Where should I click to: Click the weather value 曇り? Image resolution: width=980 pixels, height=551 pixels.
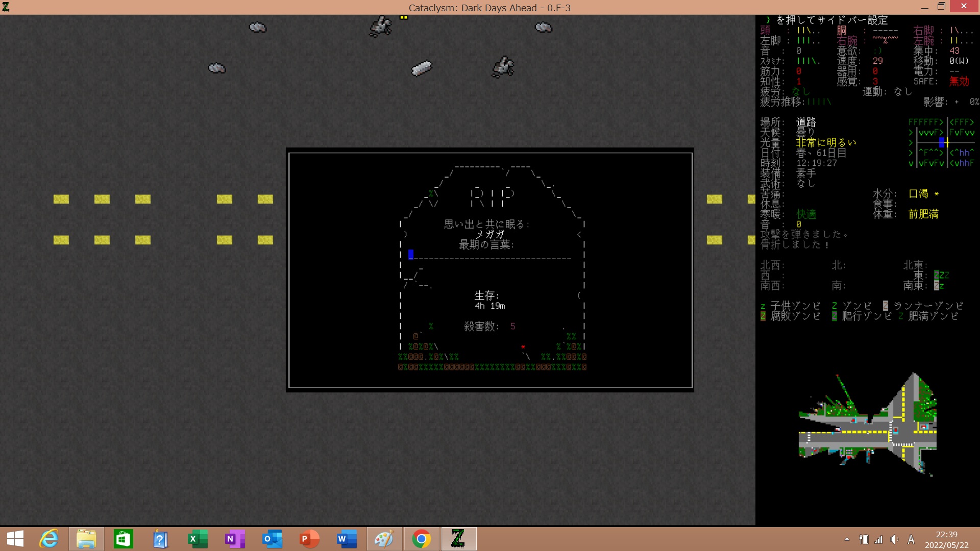point(806,132)
